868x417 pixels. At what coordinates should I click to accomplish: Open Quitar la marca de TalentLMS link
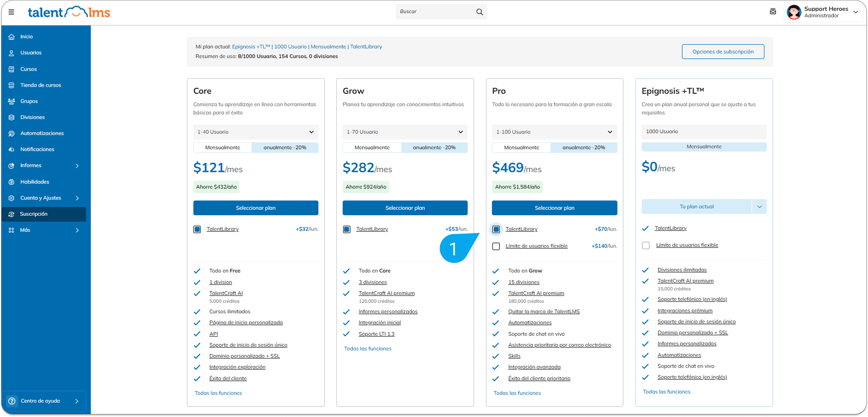point(544,312)
